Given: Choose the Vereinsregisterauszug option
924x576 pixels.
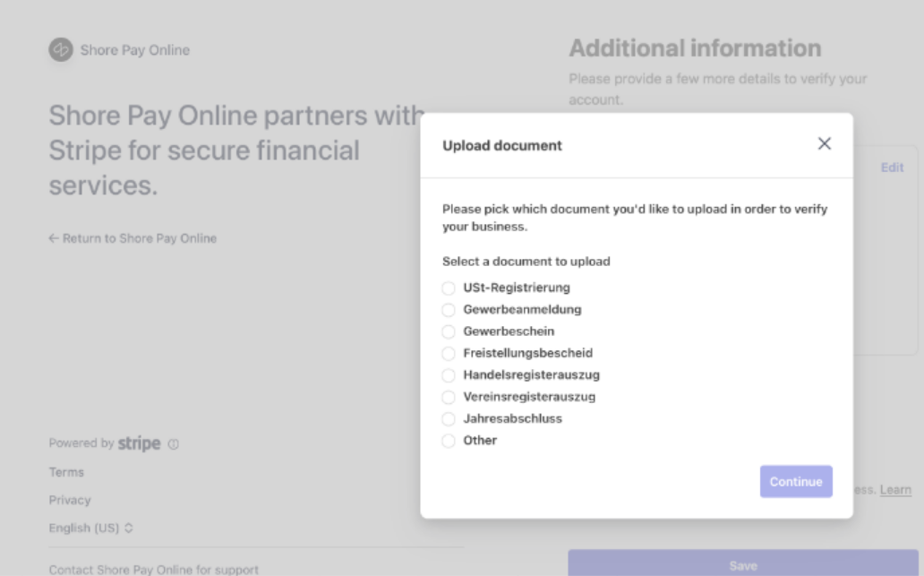Looking at the screenshot, I should point(449,397).
